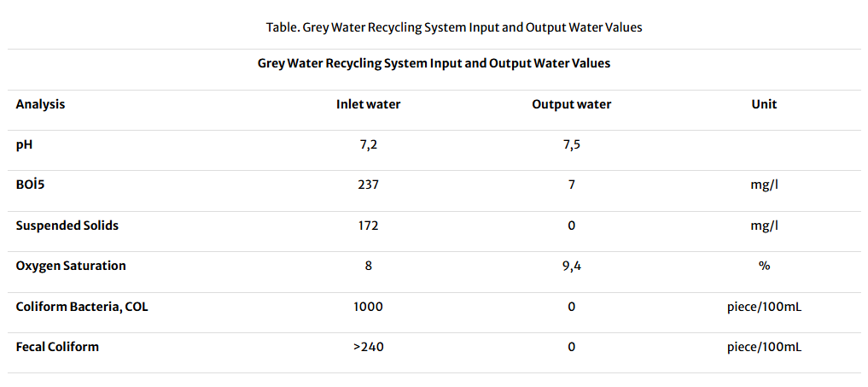Select the Unit column header
The image size is (868, 387).
pyautogui.click(x=764, y=104)
